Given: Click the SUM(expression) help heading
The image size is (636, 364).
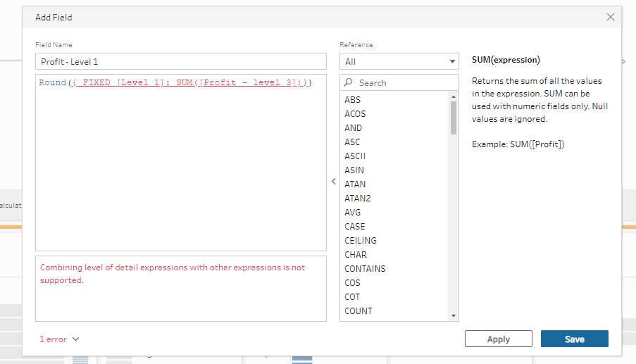Looking at the screenshot, I should pyautogui.click(x=506, y=60).
